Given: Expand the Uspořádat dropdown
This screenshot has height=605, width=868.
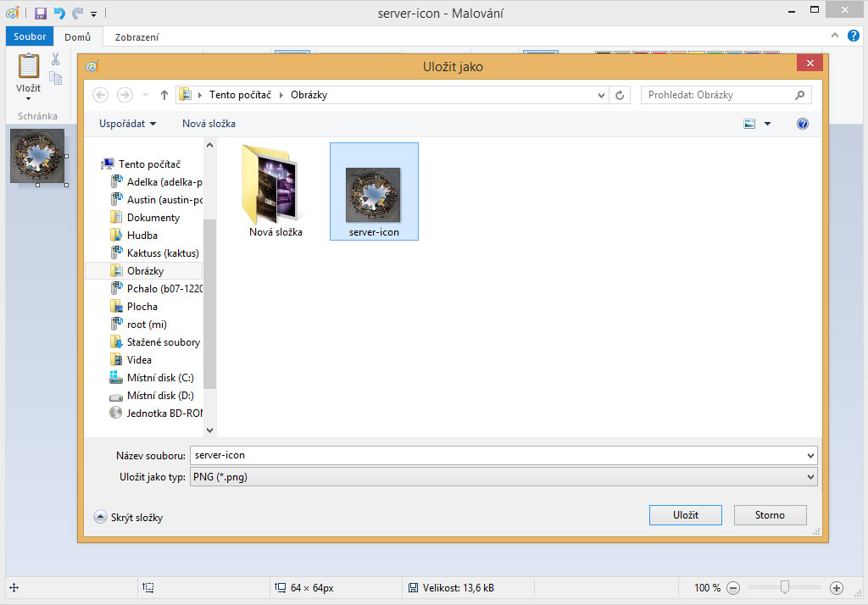Looking at the screenshot, I should [x=128, y=124].
